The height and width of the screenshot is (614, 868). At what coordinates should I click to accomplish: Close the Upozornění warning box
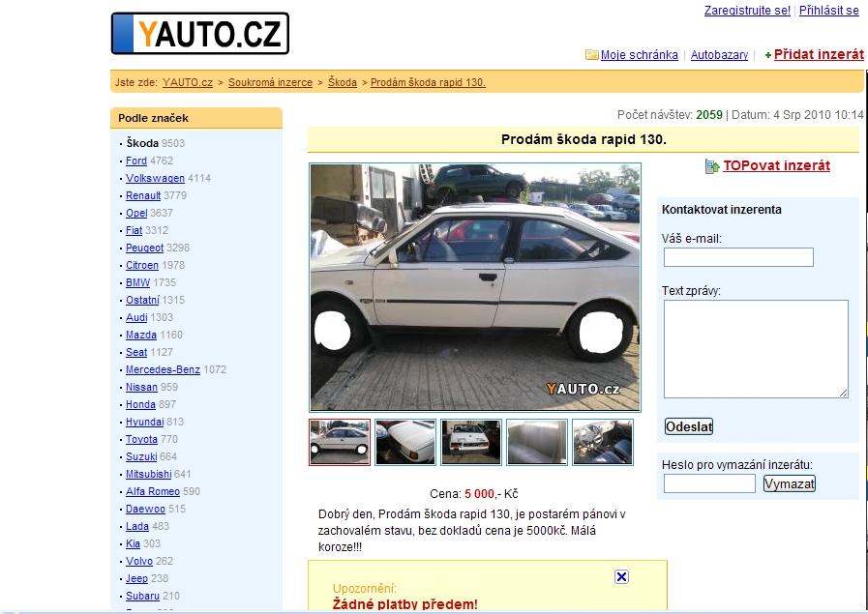point(621,576)
